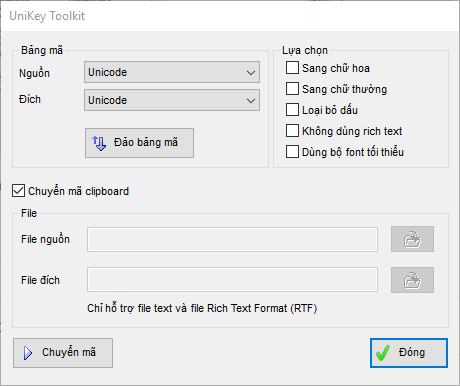The image size is (460, 386).
Task: Check the Loại bỏ dấu box
Action: pyautogui.click(x=292, y=110)
